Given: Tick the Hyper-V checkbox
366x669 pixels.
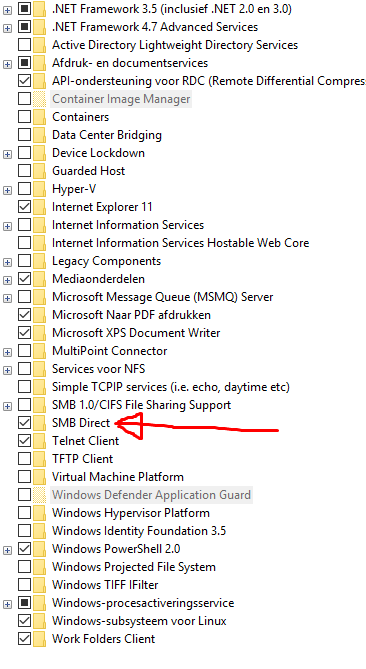Looking at the screenshot, I should point(25,189).
